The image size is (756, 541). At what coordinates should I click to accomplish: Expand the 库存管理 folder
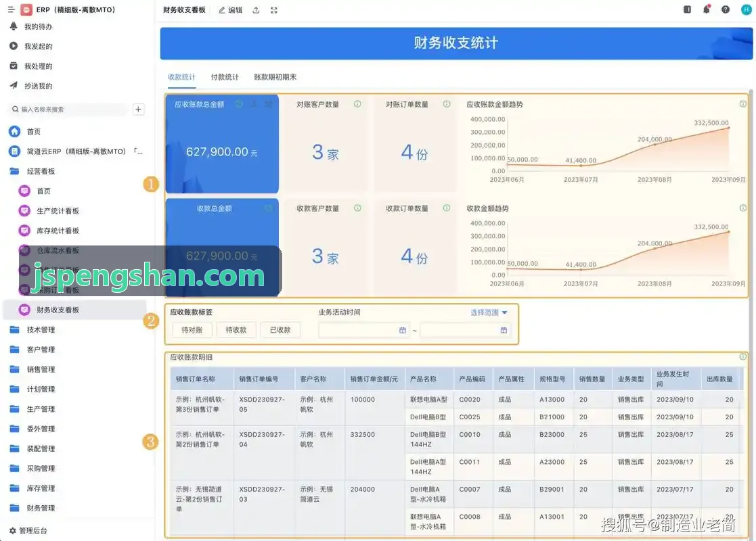pyautogui.click(x=32, y=488)
